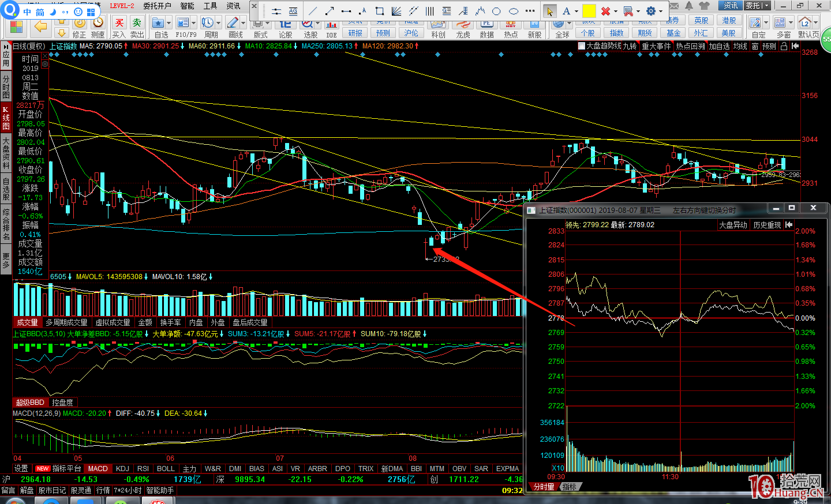Open the text tool A dropdown

(576, 11)
